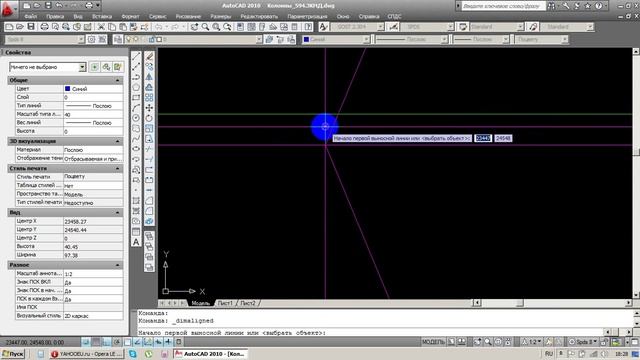The width and height of the screenshot is (640, 360).
Task: Click the New file icon in quick access toolbar
Action: (27, 6)
